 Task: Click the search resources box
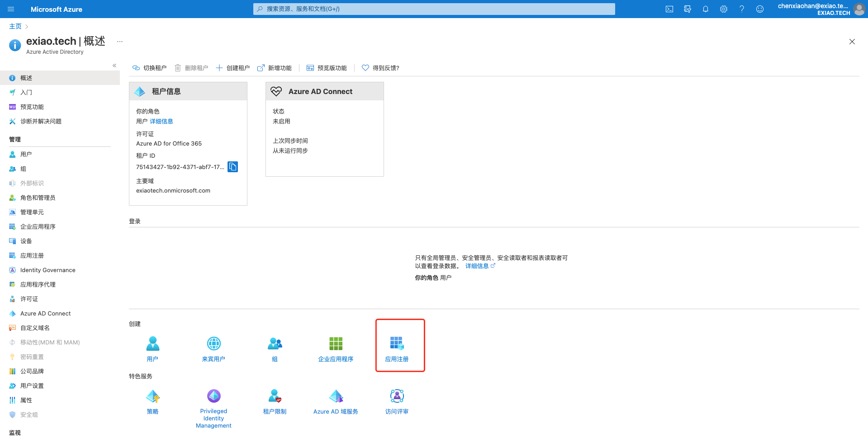pos(434,9)
